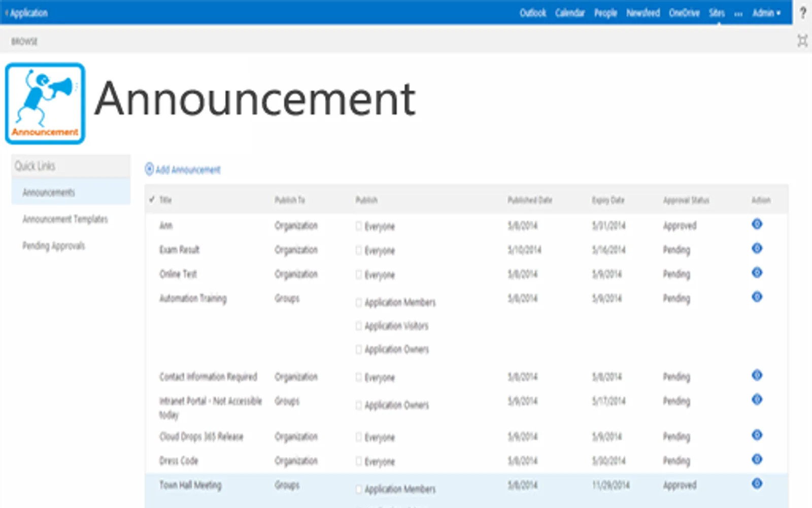Open Sites in top navigation

717,13
